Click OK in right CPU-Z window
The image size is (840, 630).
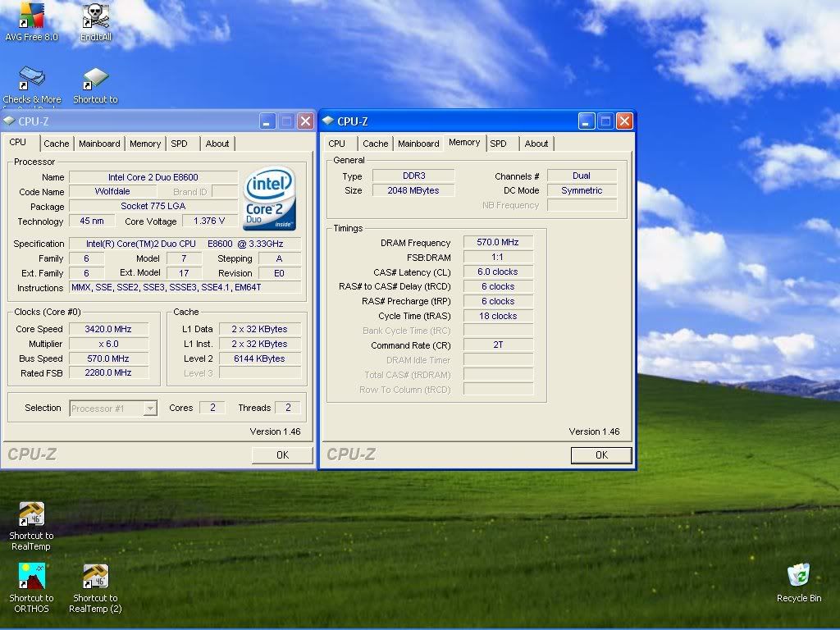pos(601,454)
